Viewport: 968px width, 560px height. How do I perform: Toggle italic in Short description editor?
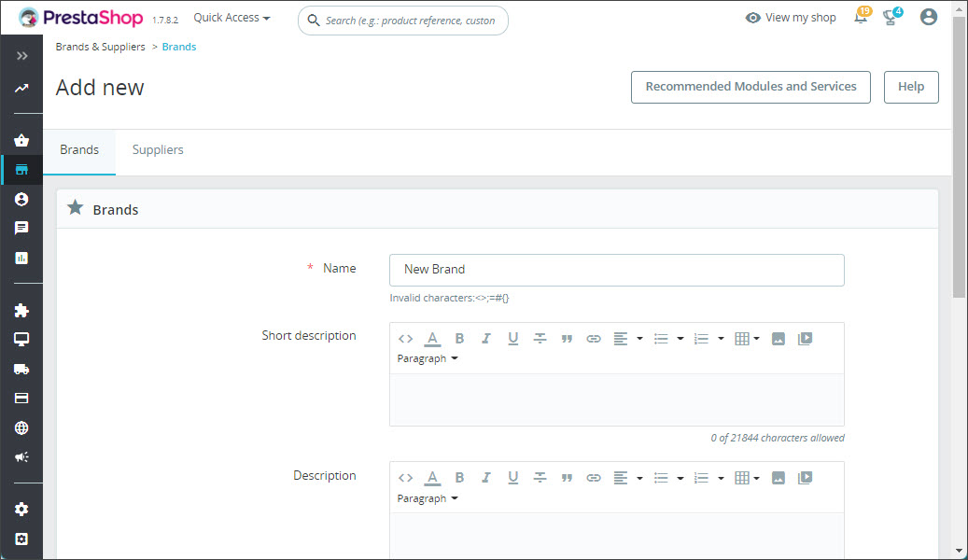pos(486,339)
